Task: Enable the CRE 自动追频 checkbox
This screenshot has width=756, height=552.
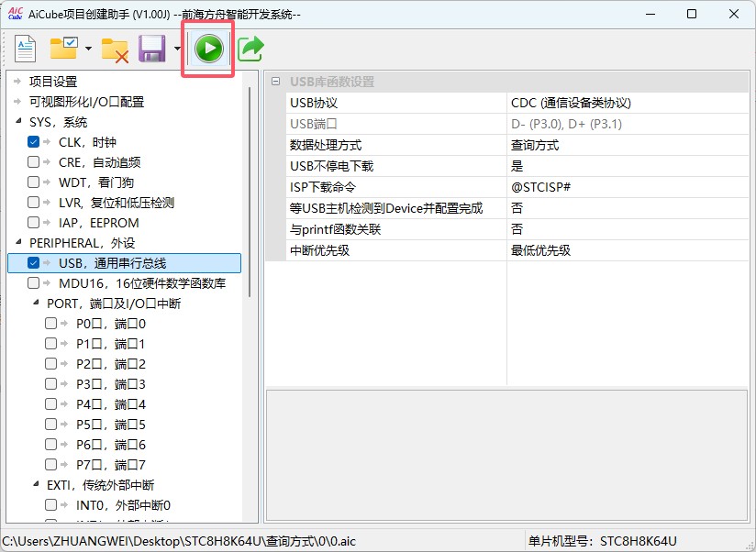Action: coord(33,162)
